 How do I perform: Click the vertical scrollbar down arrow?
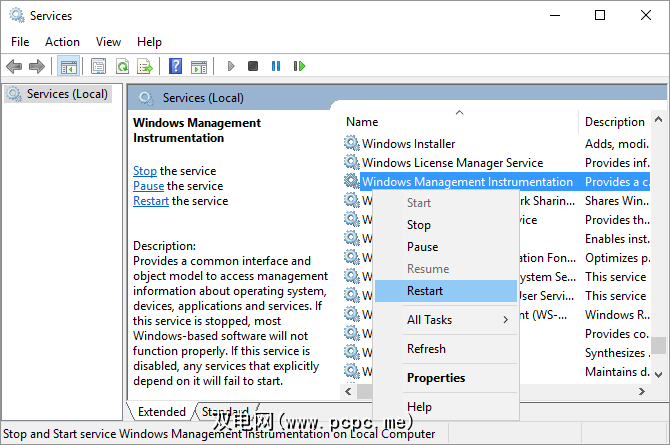click(x=658, y=375)
